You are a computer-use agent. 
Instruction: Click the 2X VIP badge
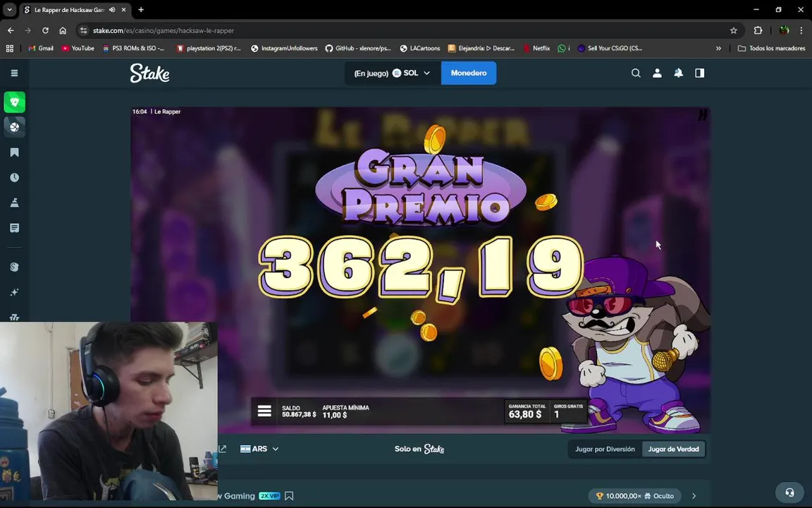point(269,496)
